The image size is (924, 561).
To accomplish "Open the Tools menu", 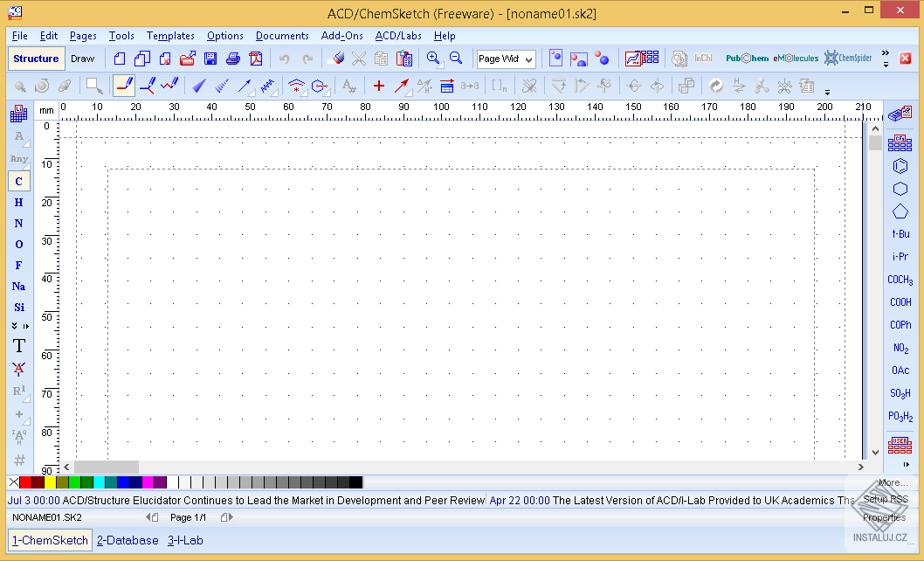I will click(x=121, y=36).
